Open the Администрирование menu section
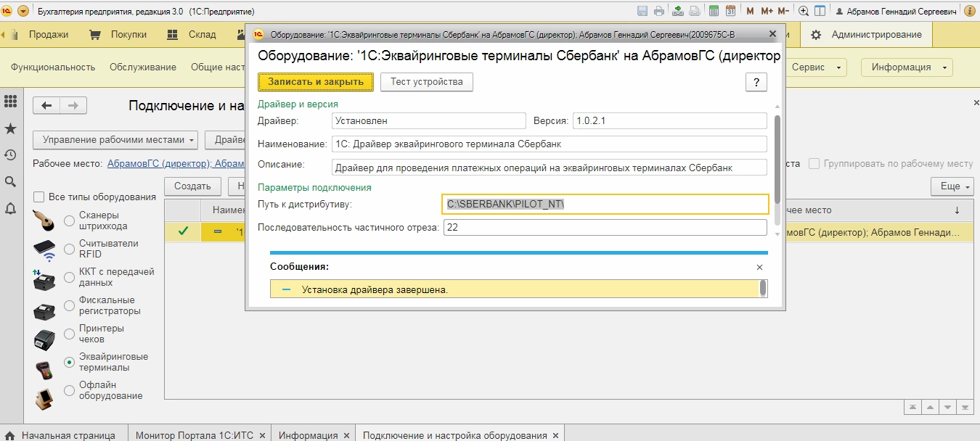The width and height of the screenshot is (980, 441). 867,34
